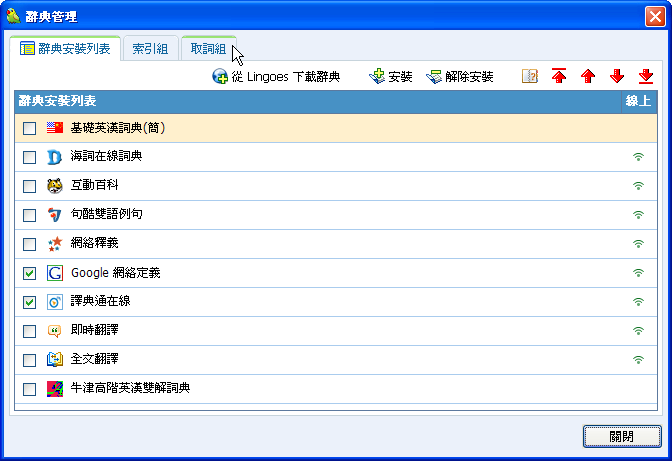The width and height of the screenshot is (672, 461).
Task: Click online signal icon for Google 網絡定義
Action: (639, 273)
